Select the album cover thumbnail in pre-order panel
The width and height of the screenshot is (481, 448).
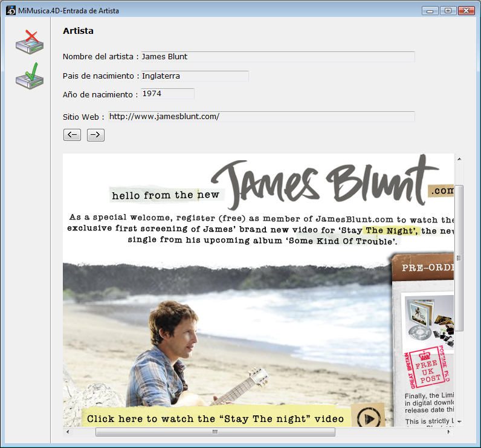pyautogui.click(x=429, y=319)
